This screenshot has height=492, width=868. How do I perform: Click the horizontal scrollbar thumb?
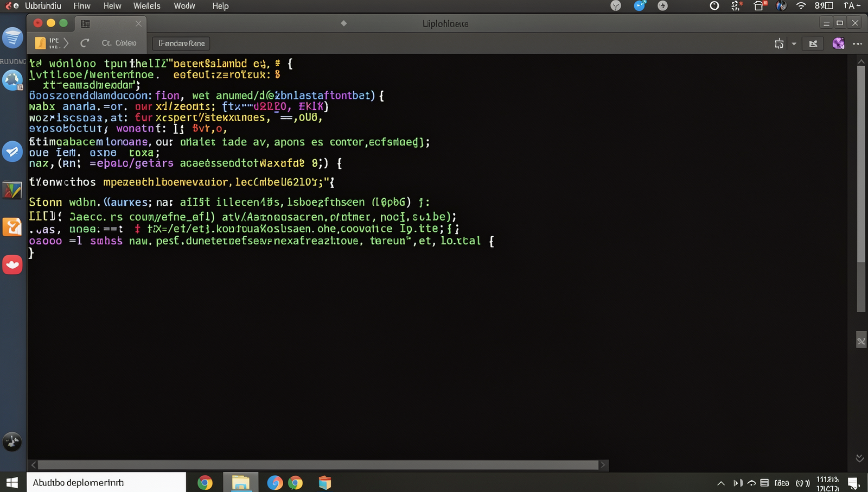click(318, 465)
